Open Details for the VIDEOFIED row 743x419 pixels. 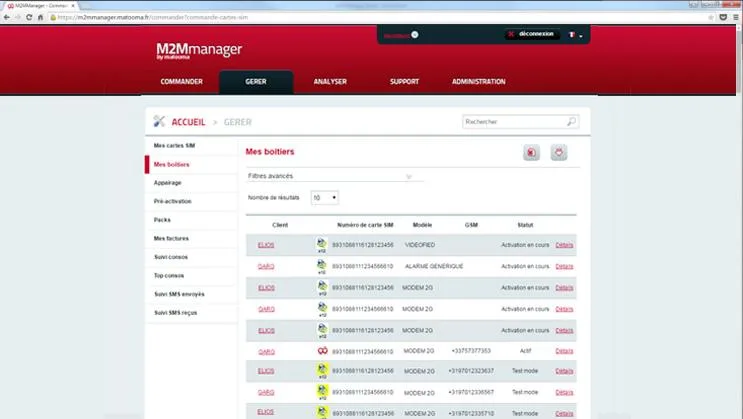564,245
